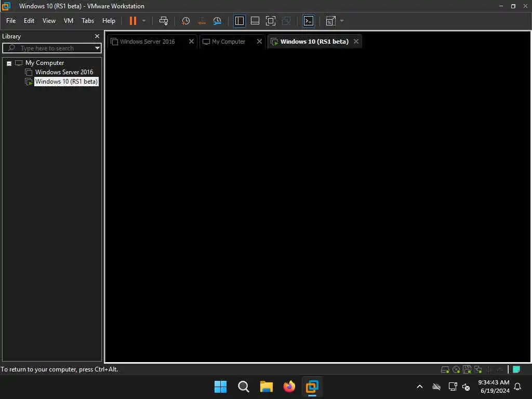The width and height of the screenshot is (532, 399).
Task: Click the dimmed printer device status icon
Action: pyautogui.click(x=500, y=369)
